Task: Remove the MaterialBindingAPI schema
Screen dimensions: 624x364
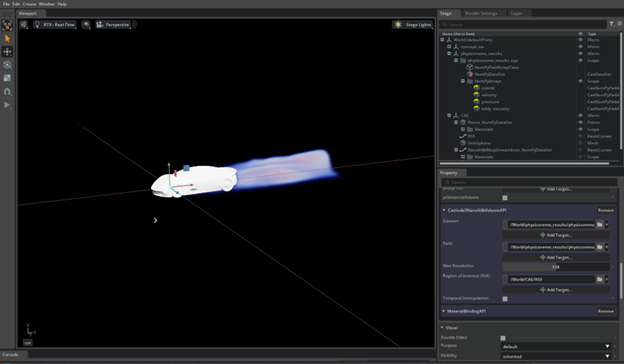Action: [x=606, y=311]
